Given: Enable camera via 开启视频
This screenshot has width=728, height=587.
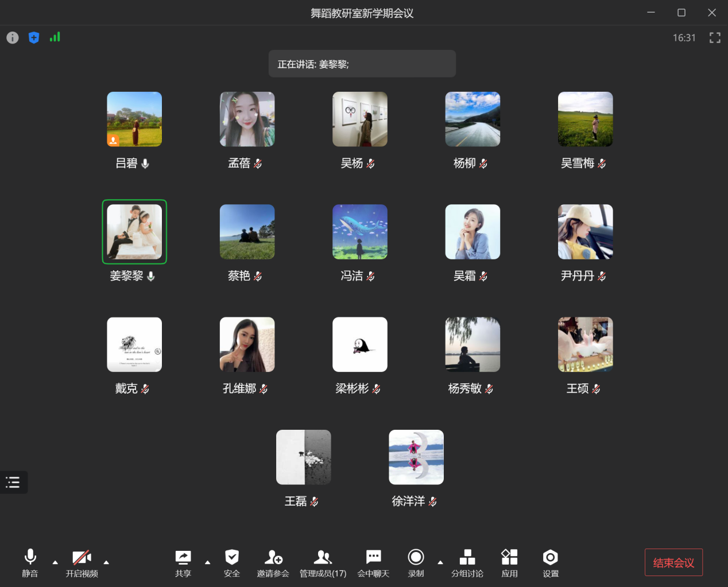Looking at the screenshot, I should click(81, 562).
